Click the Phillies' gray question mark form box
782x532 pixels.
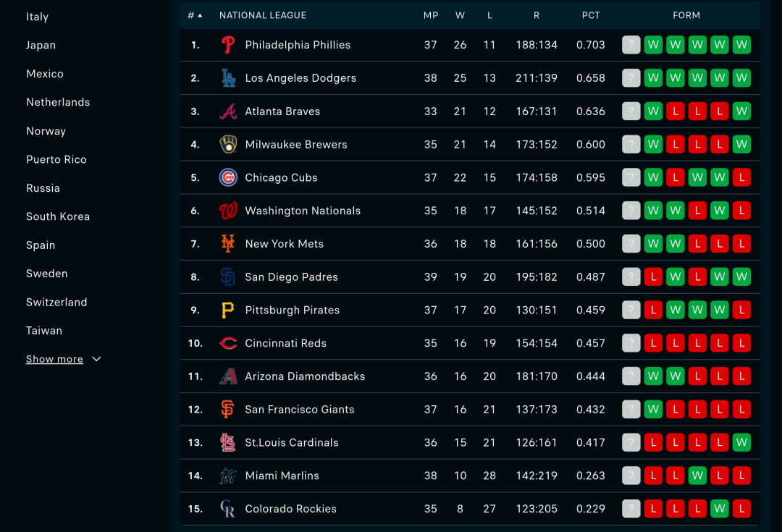click(x=631, y=45)
